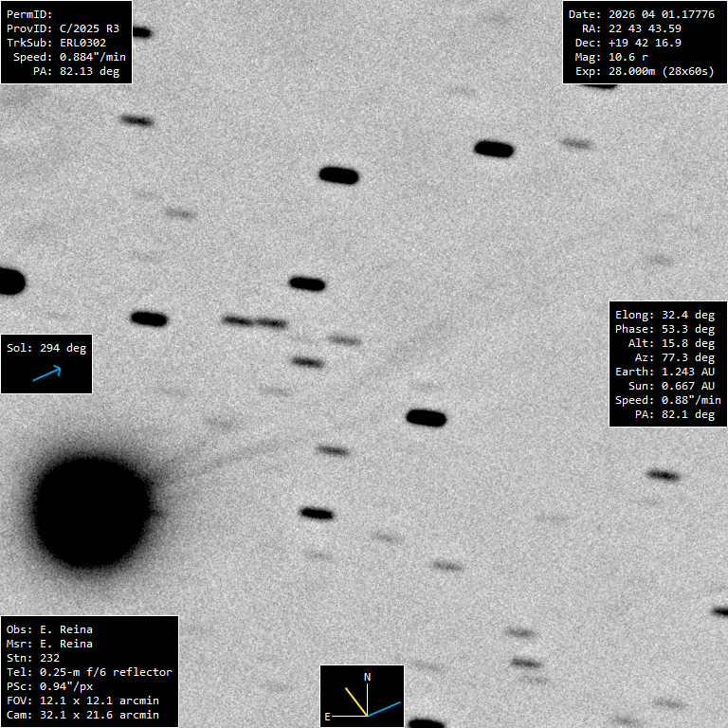The image size is (728, 728).
Task: Click the E label on the compass
Action: 328,718
